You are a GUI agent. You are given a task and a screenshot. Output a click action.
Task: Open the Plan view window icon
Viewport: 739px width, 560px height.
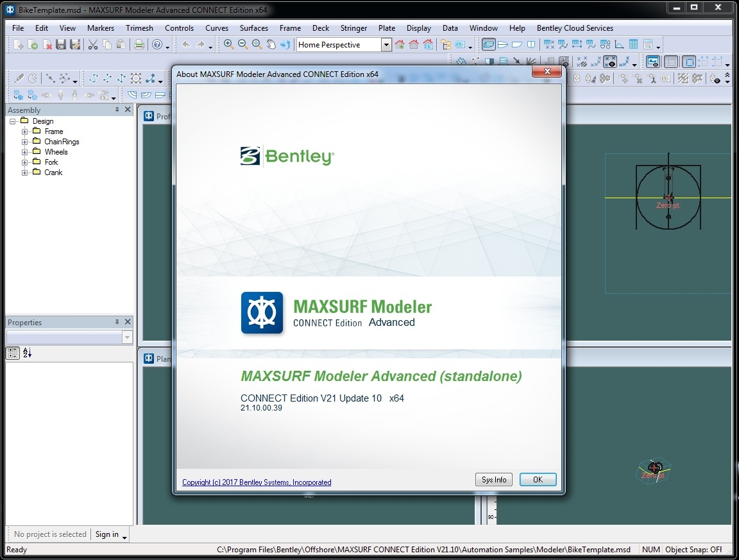coord(503,44)
